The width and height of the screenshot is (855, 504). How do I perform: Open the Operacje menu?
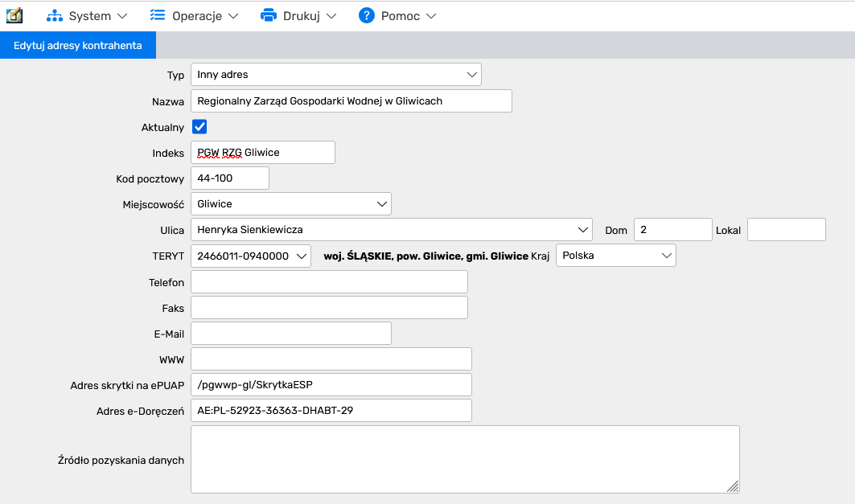pyautogui.click(x=195, y=16)
